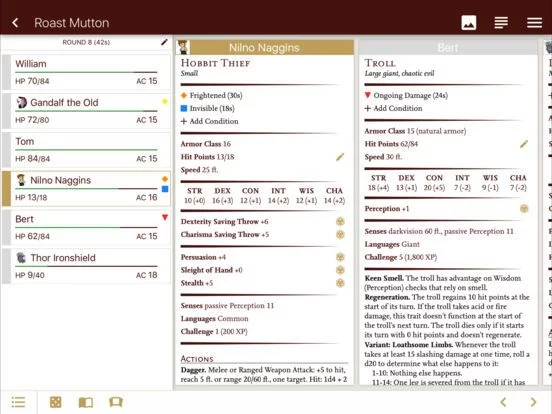Roll Sleight of Hand dice icon

tap(340, 270)
